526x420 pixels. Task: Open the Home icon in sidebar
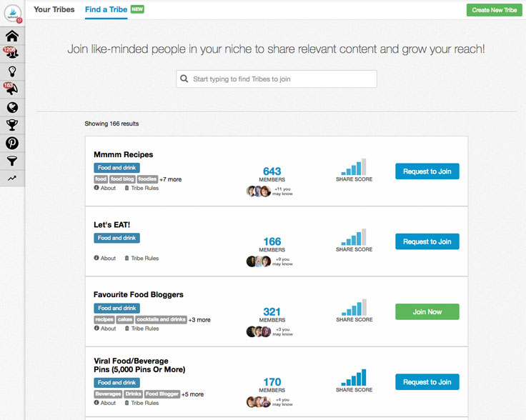[x=12, y=36]
